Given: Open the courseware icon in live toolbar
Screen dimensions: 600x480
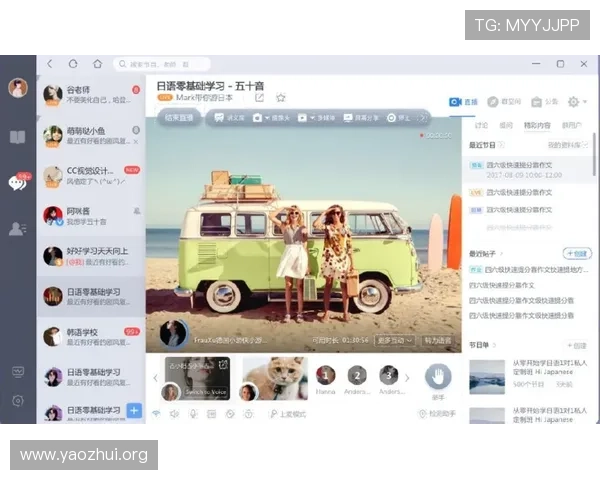Looking at the screenshot, I should point(219,118).
